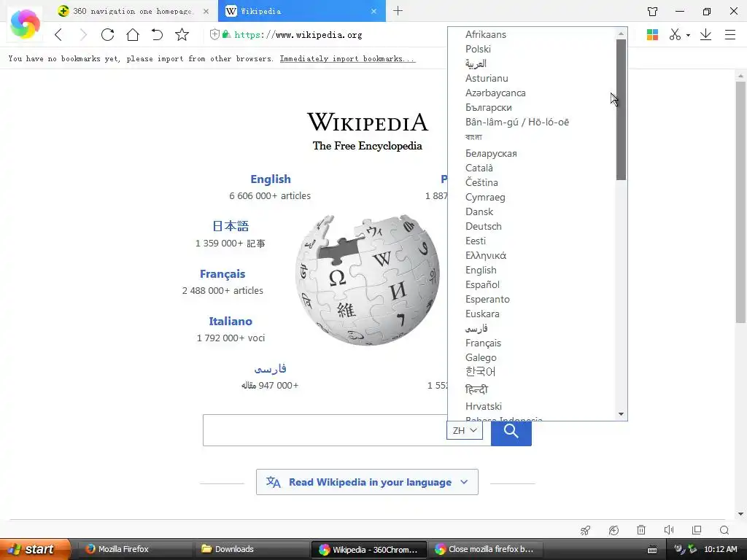Image resolution: width=747 pixels, height=560 pixels.
Task: Reload the Wikipedia page
Action: click(x=108, y=35)
